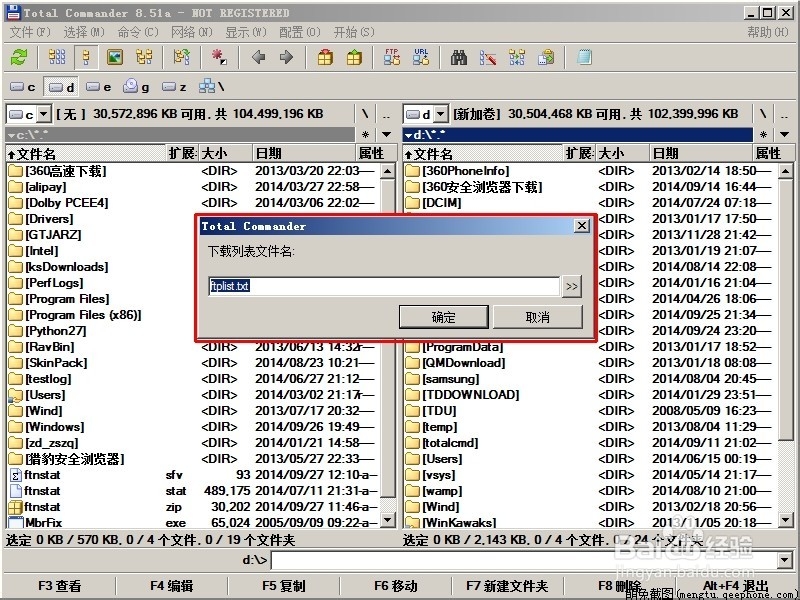Click the synchronize directories icon

[x=517, y=57]
